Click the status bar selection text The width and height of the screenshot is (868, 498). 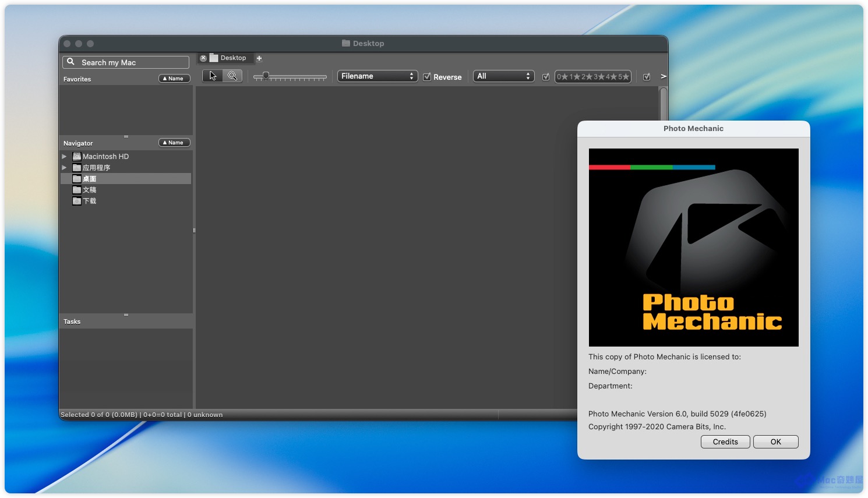(x=142, y=415)
